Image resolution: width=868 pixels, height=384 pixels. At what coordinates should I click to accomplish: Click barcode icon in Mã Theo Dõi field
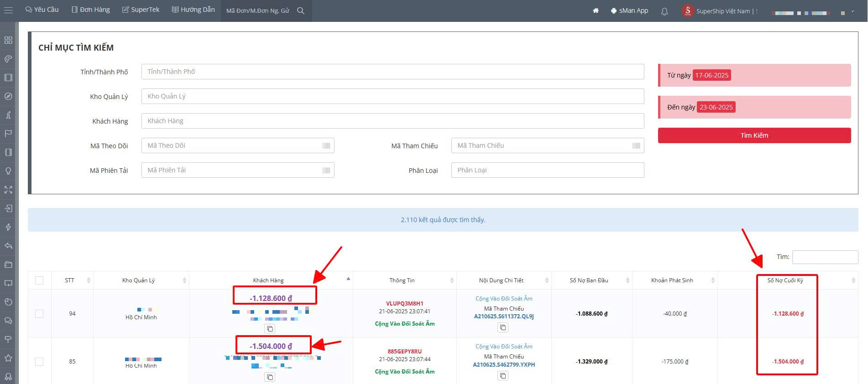click(x=326, y=145)
